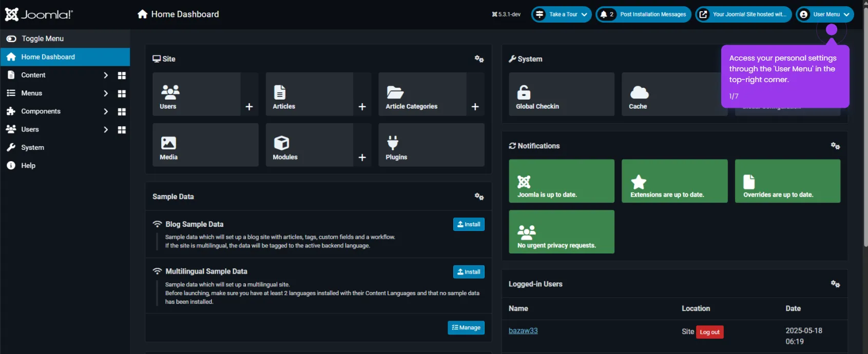Click the 2025-05-18 06:19 date cell
The width and height of the screenshot is (868, 354).
click(x=804, y=336)
